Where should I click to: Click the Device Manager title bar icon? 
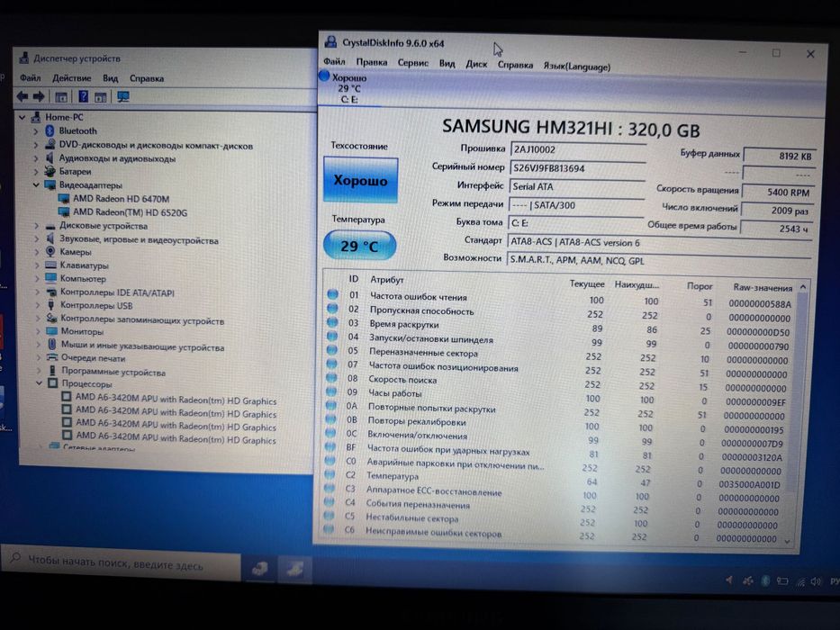(24, 58)
